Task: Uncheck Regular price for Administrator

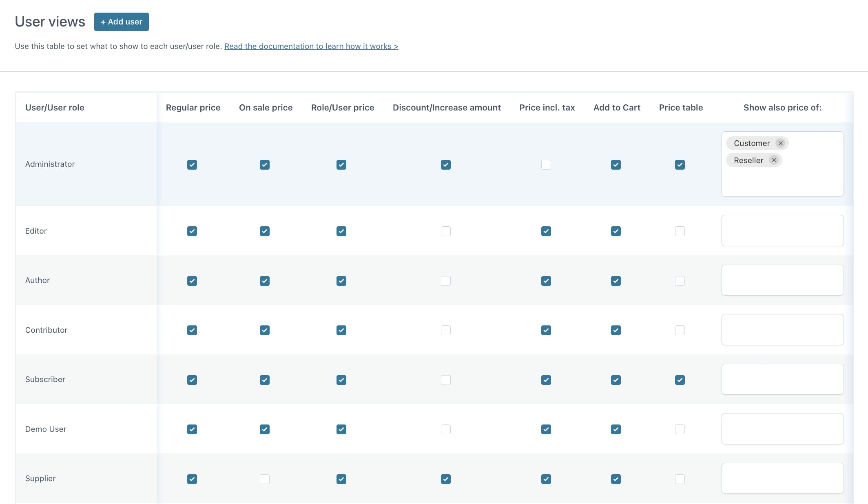Action: [x=192, y=165]
